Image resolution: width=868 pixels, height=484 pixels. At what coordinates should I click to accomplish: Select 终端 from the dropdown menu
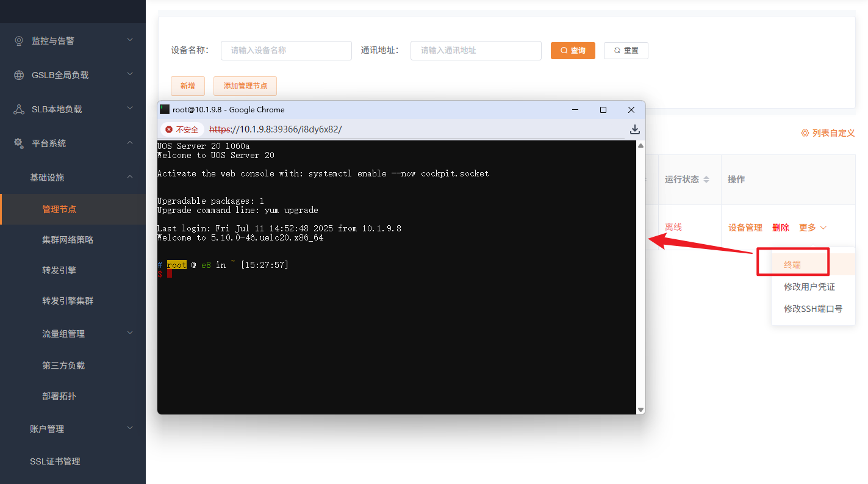792,264
